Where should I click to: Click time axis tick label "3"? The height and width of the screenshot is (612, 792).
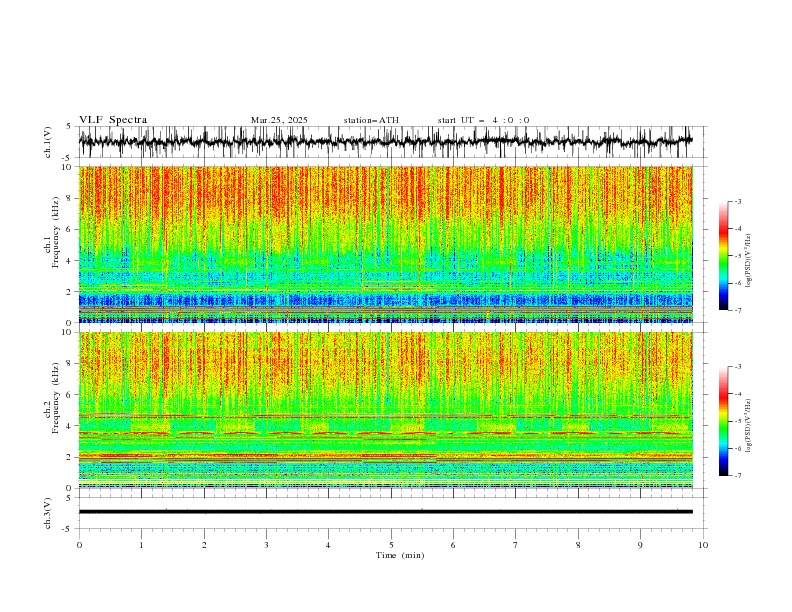(267, 545)
